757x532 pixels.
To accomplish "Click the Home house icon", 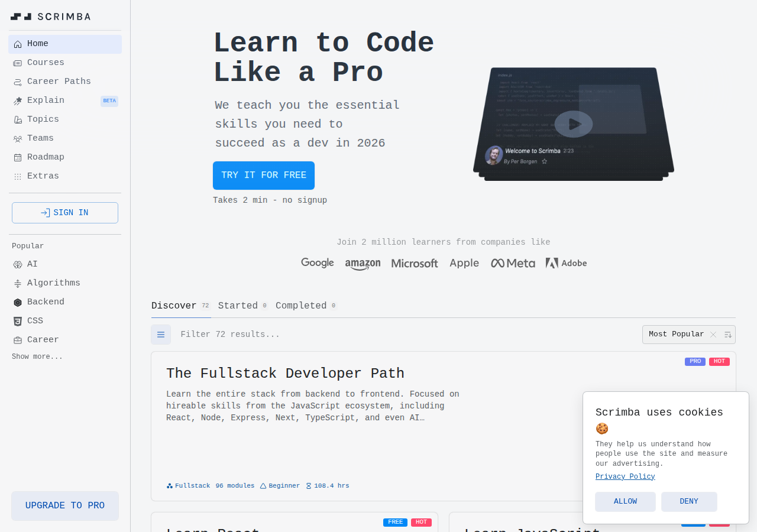I will (x=18, y=44).
